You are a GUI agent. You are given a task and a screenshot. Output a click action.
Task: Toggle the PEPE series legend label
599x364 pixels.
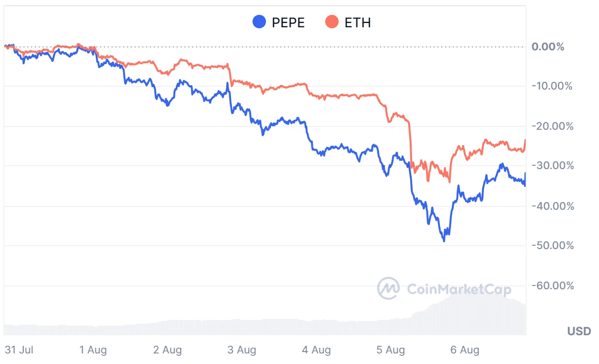[x=288, y=22]
